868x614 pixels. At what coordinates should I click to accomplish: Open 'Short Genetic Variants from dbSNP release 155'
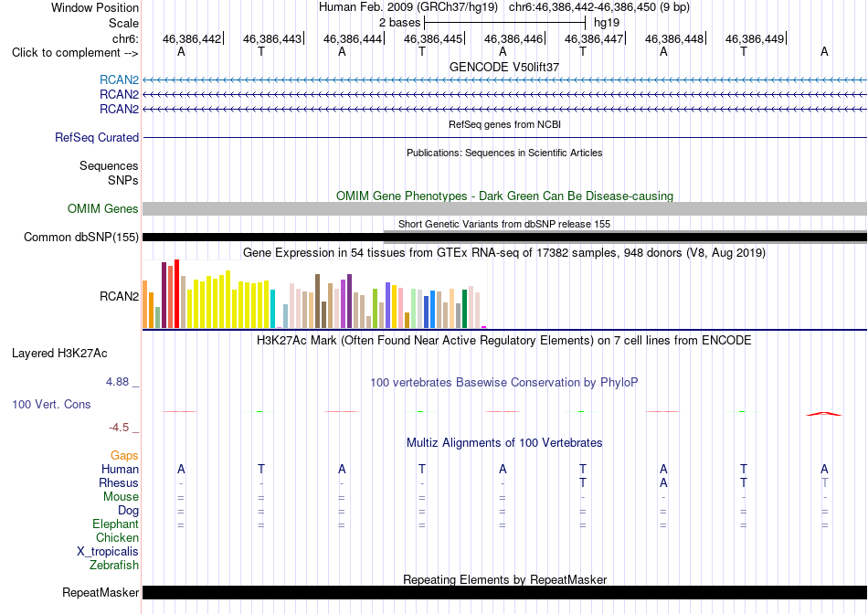click(504, 224)
